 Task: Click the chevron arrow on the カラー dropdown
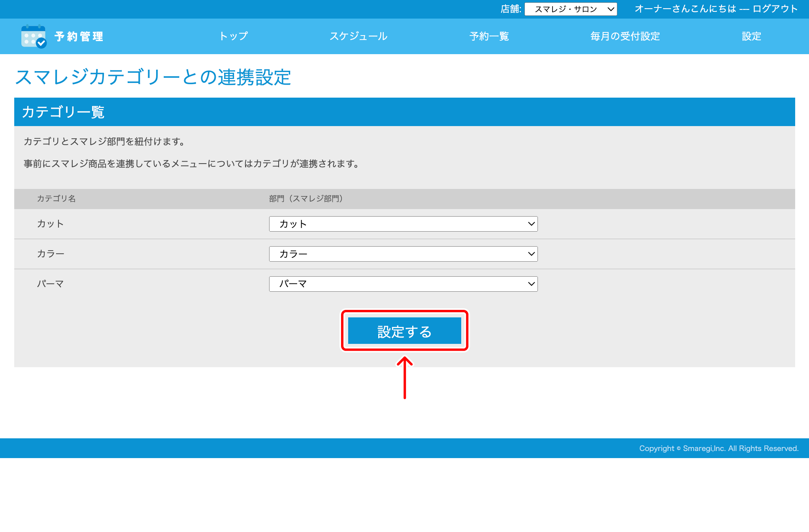tap(531, 254)
